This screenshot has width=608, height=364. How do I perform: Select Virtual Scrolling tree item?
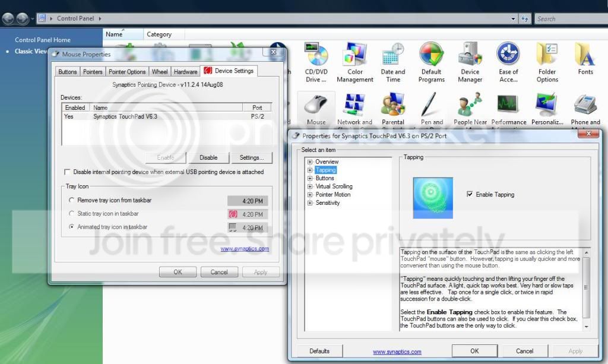pyautogui.click(x=334, y=186)
